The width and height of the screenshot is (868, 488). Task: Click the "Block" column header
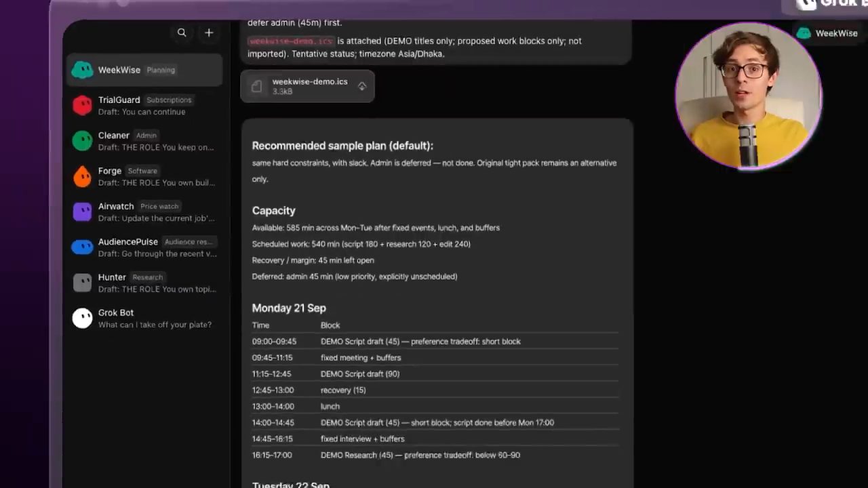pos(330,325)
